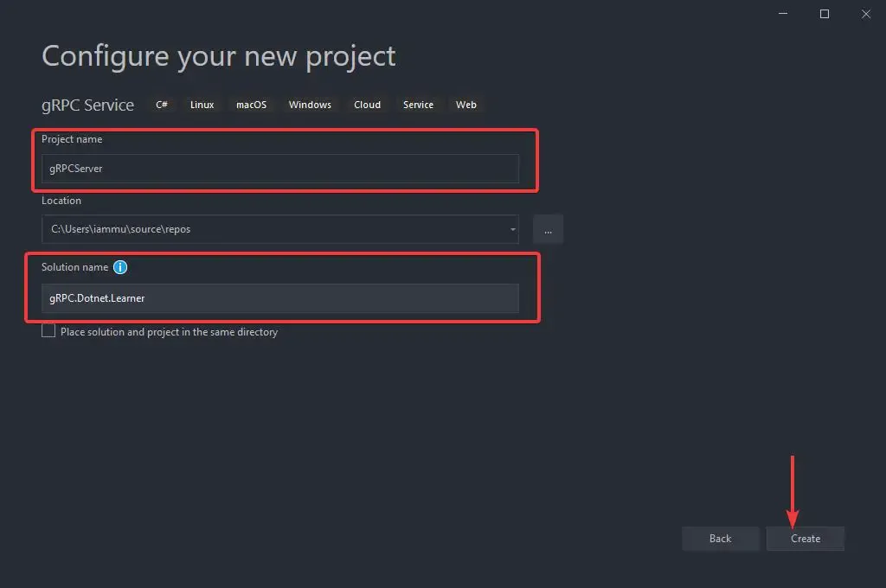Viewport: 886px width, 588px height.
Task: Select the Service project type tag
Action: pyautogui.click(x=418, y=104)
